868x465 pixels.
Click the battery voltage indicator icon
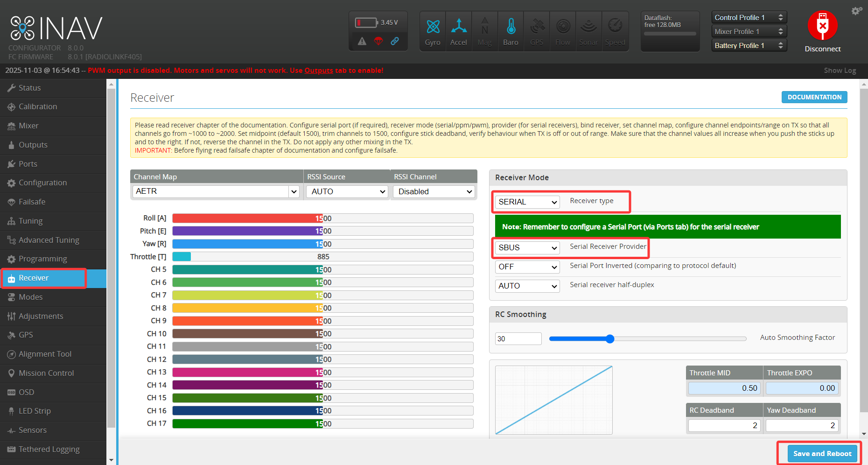[x=366, y=22]
